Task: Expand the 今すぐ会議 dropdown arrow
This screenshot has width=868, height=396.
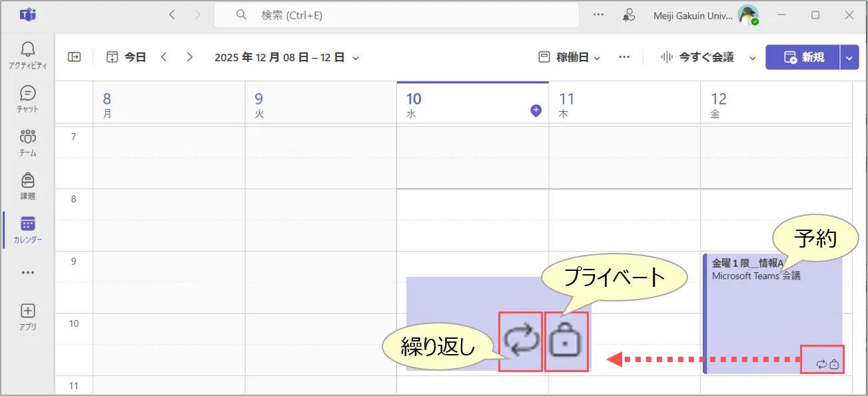Action: (753, 58)
